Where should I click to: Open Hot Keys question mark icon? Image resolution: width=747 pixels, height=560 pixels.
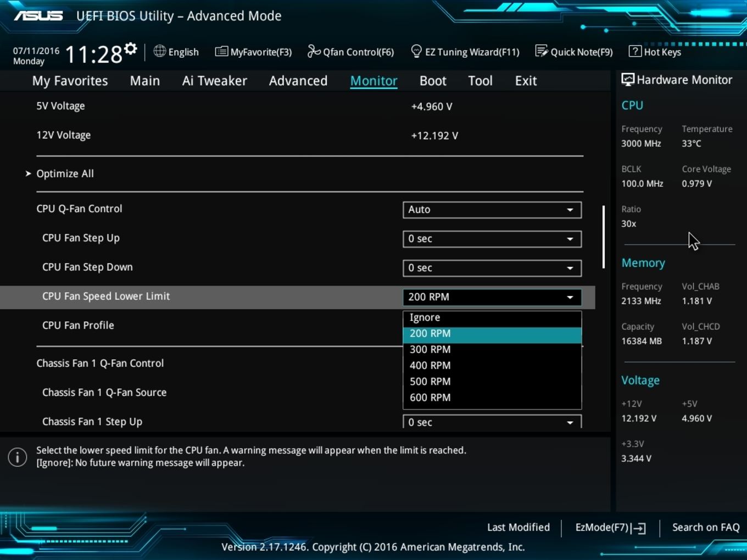pos(634,51)
